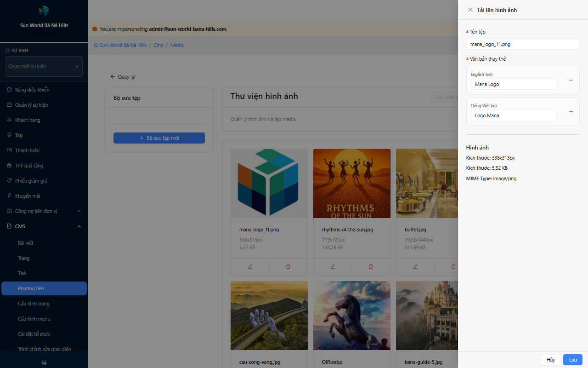Open Bảng điều khiển in the sidebar
Screen dimensions: 588x368
[x=44, y=90]
